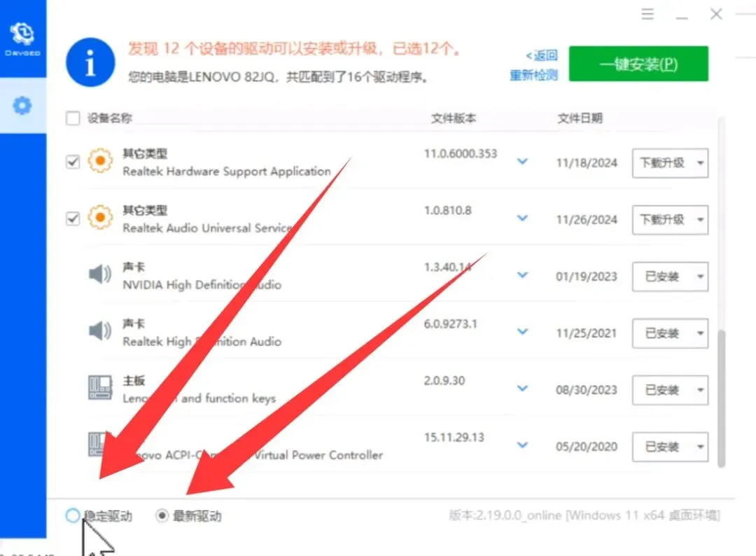Screen dimensions: 756x556
Task: Click version 15.11.29.13 text
Action: pos(454,438)
